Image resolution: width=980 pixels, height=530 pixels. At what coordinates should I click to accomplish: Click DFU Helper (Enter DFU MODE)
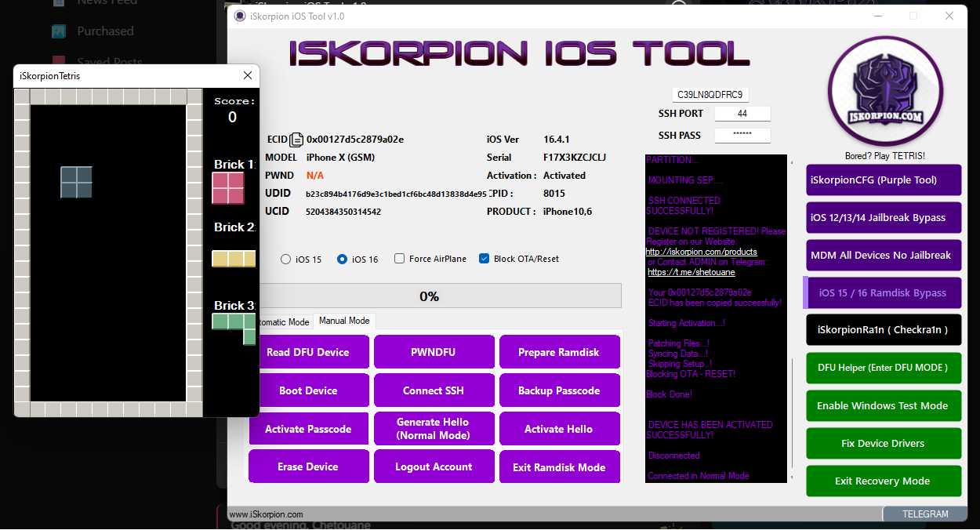click(x=884, y=368)
